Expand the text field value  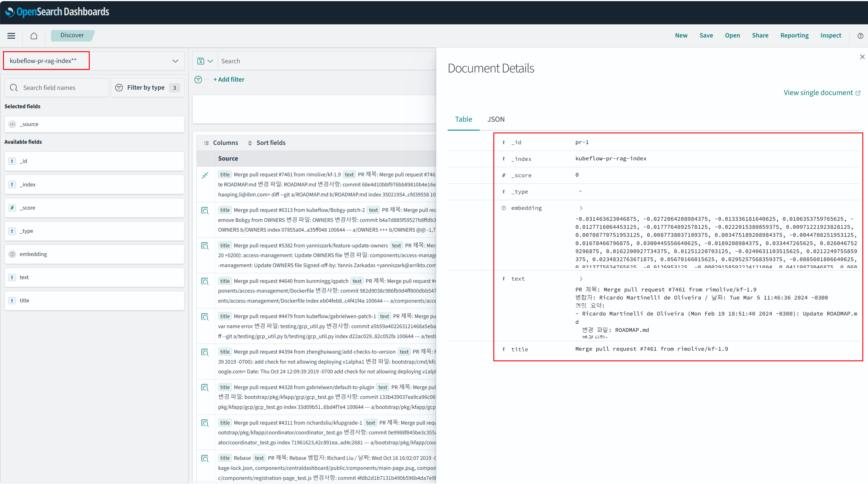click(581, 279)
